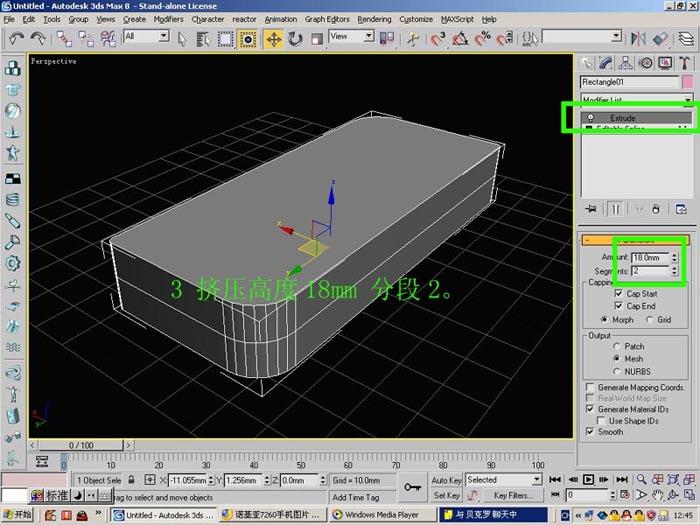The height and width of the screenshot is (525, 700).
Task: Switch to the Create panel icon
Action: 586,63
